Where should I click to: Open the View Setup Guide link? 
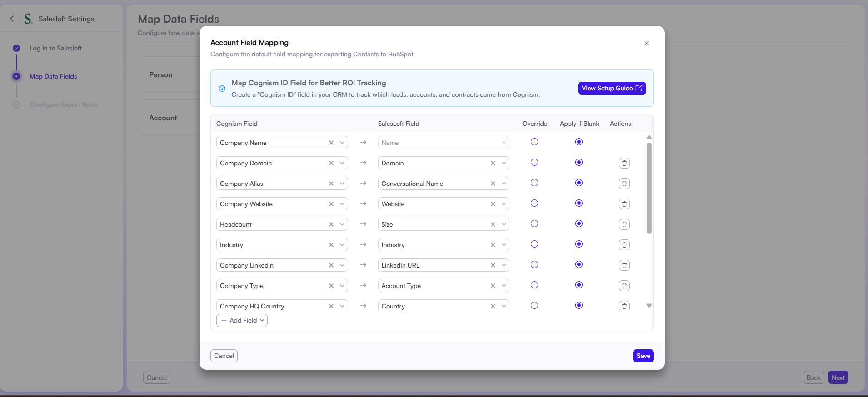[612, 88]
